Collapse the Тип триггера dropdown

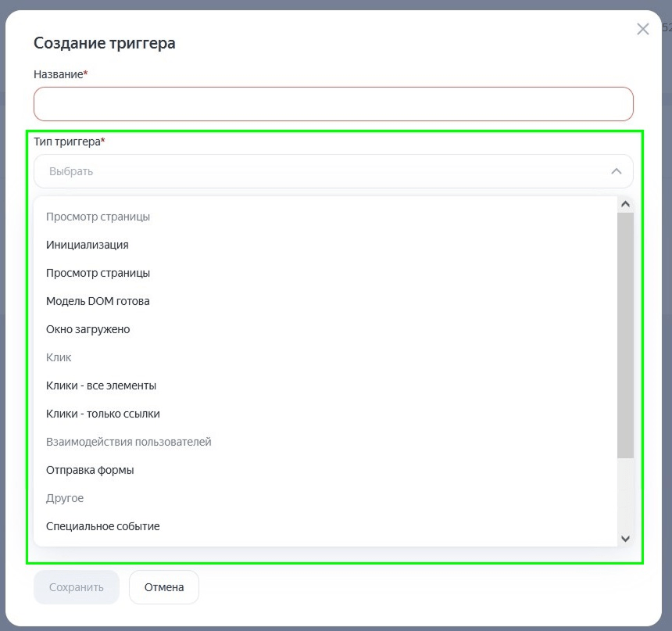click(334, 171)
